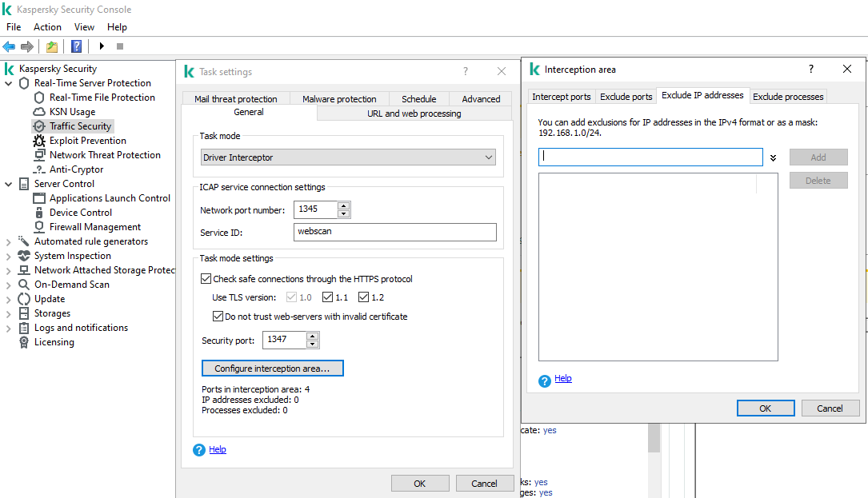Open the Action menu
The height and width of the screenshot is (498, 868).
click(x=47, y=27)
